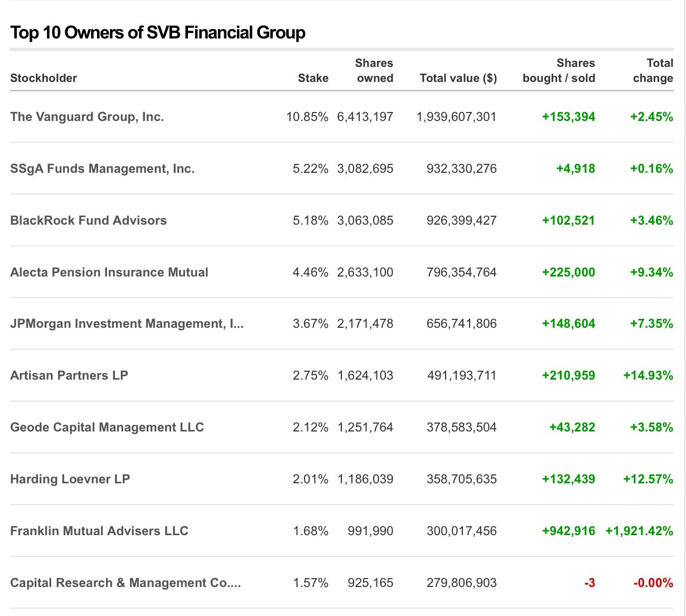Screen dimensions: 686x616
Task: Select total value 926,399,427
Action: coord(461,221)
